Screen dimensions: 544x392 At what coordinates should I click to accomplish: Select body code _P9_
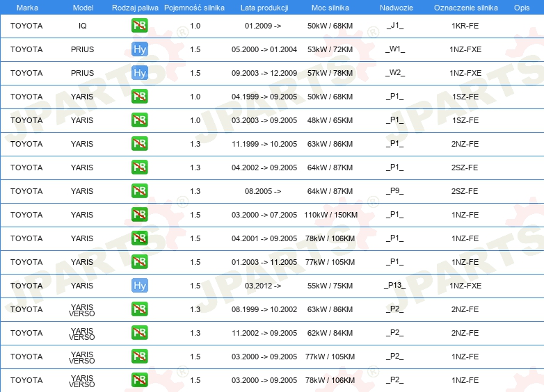(x=395, y=191)
